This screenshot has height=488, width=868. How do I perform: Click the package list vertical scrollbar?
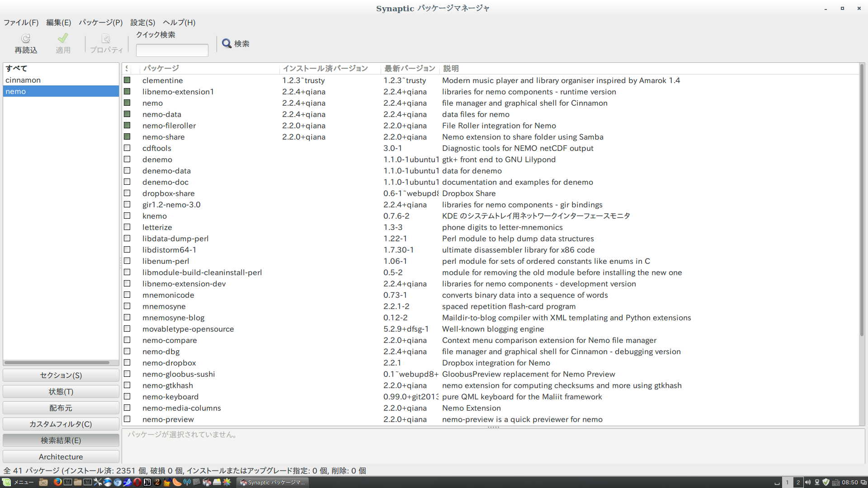pos(862,200)
